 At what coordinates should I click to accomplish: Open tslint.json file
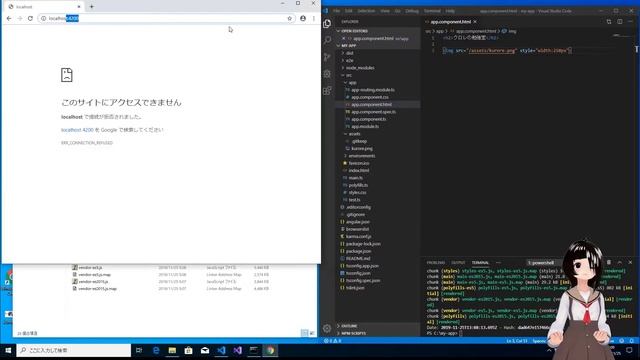pyautogui.click(x=355, y=288)
